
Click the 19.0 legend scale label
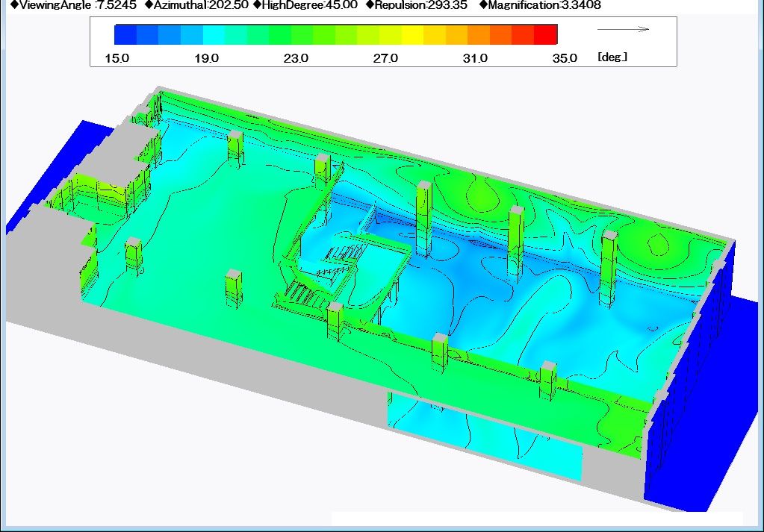click(x=207, y=58)
